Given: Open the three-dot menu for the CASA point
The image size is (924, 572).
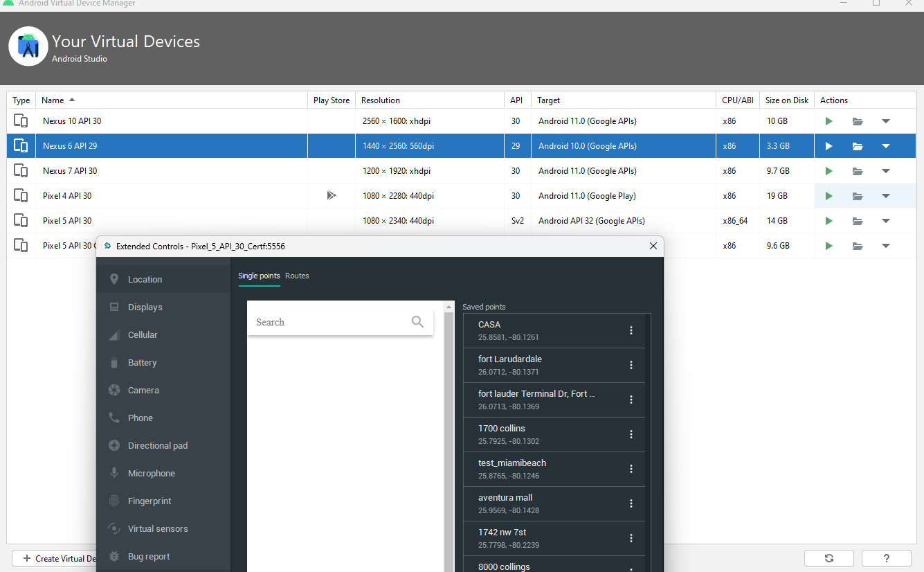Looking at the screenshot, I should [631, 330].
